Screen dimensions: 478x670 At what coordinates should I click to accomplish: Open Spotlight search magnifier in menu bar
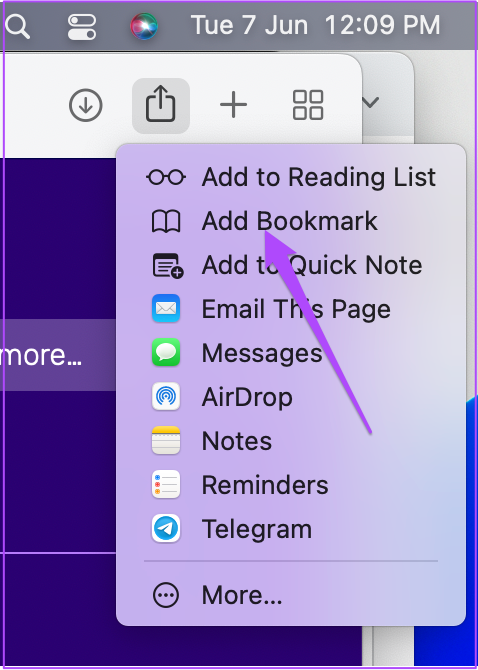click(x=18, y=26)
